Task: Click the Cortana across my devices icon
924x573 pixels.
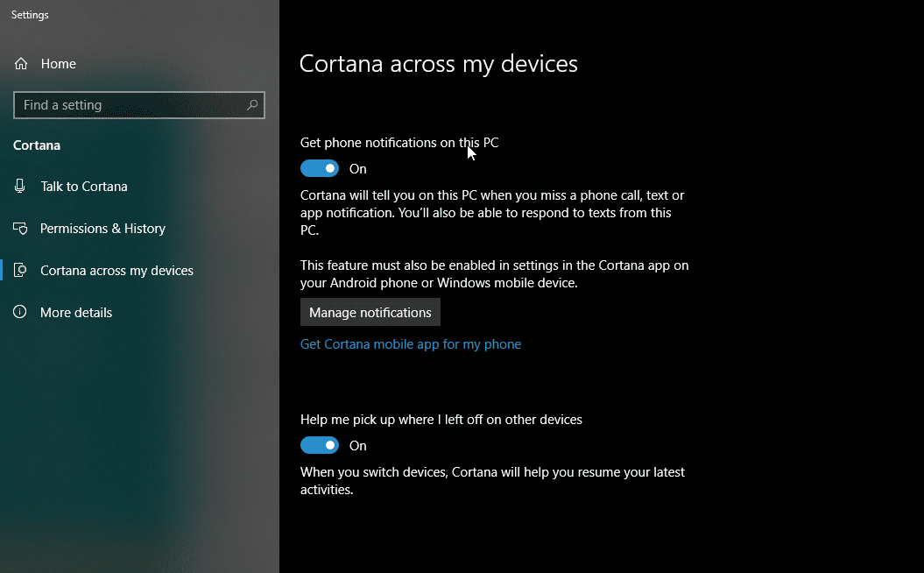Action: tap(20, 271)
